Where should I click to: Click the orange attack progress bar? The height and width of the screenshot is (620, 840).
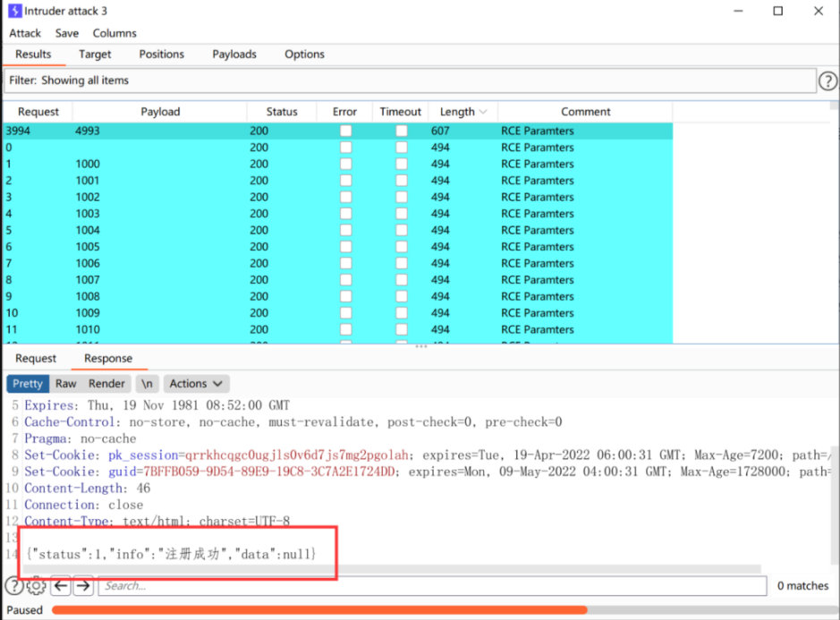(x=319, y=610)
